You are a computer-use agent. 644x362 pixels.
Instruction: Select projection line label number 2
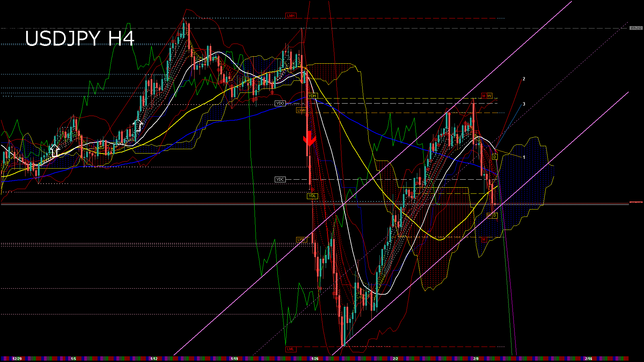point(524,79)
